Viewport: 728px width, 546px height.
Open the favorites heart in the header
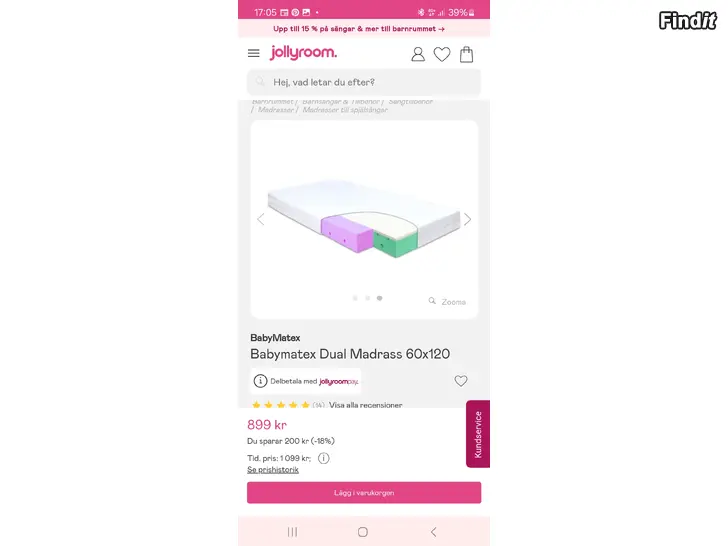click(442, 54)
